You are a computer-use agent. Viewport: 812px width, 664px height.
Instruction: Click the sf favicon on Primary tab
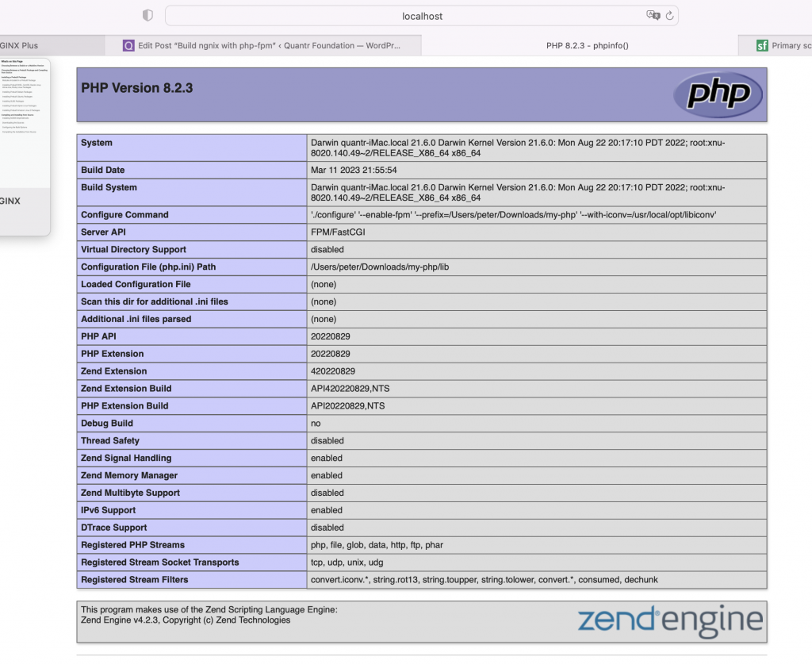[x=762, y=45]
